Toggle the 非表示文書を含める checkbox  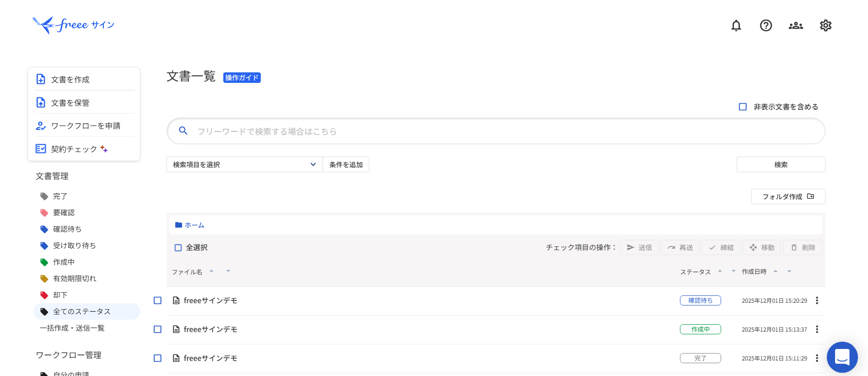743,107
